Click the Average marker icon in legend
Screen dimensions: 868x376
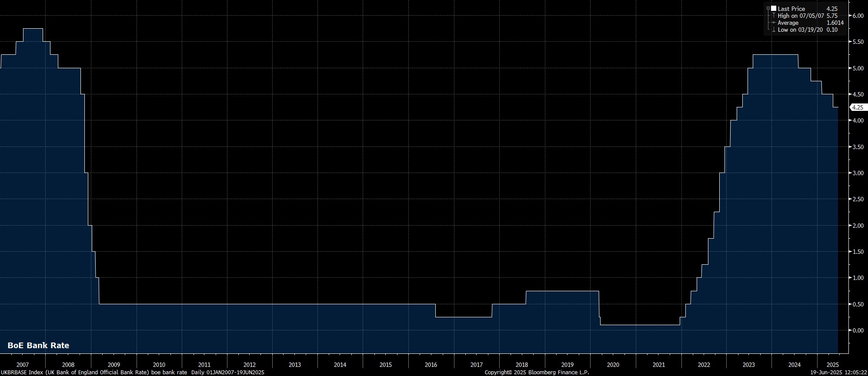point(774,23)
